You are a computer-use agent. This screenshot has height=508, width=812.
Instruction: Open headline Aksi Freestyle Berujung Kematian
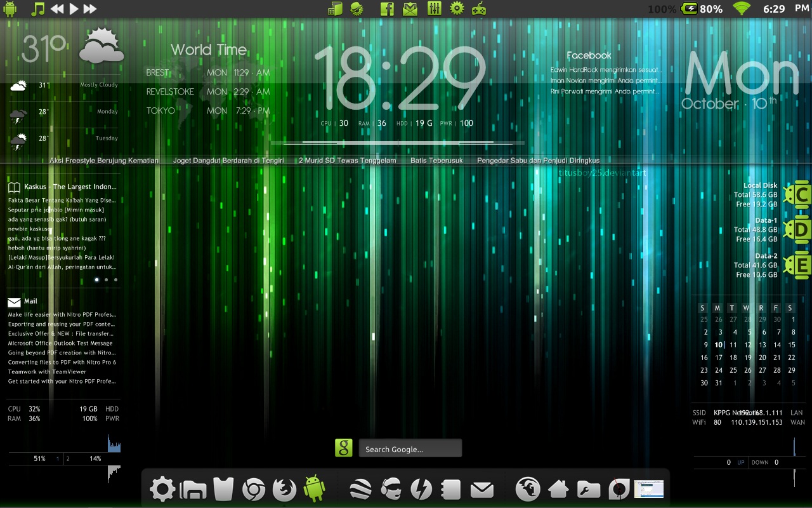104,161
